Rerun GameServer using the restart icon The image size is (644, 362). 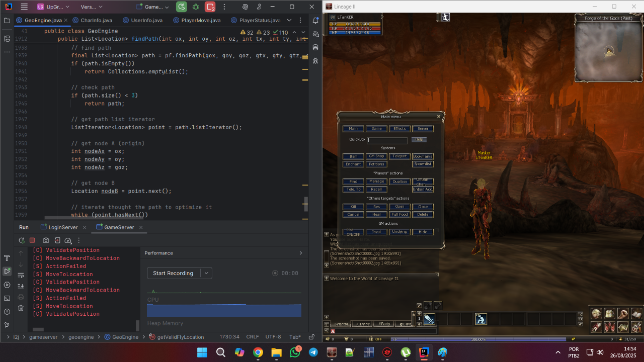point(22,240)
